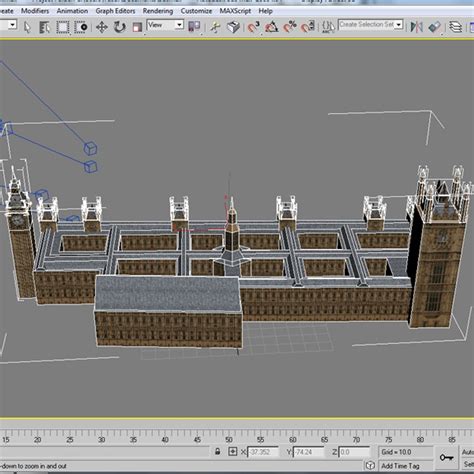Click the Add Time Tag field
Viewport: 474px width, 474px height.
[x=400, y=466]
